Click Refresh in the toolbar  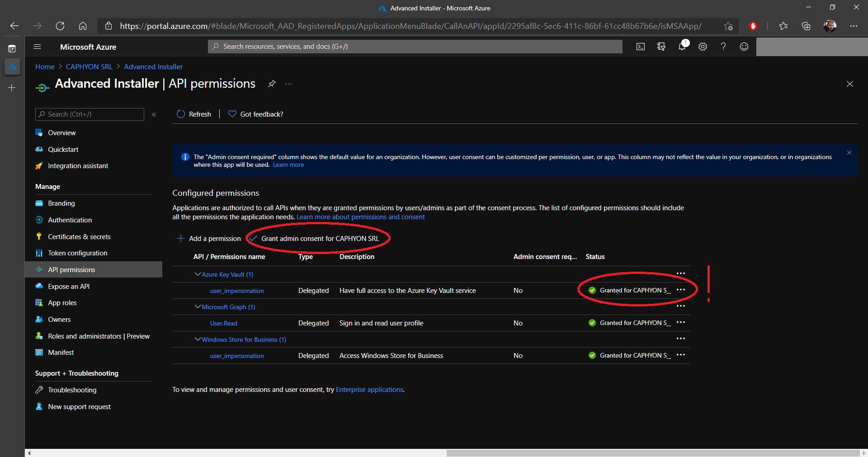[x=194, y=114]
